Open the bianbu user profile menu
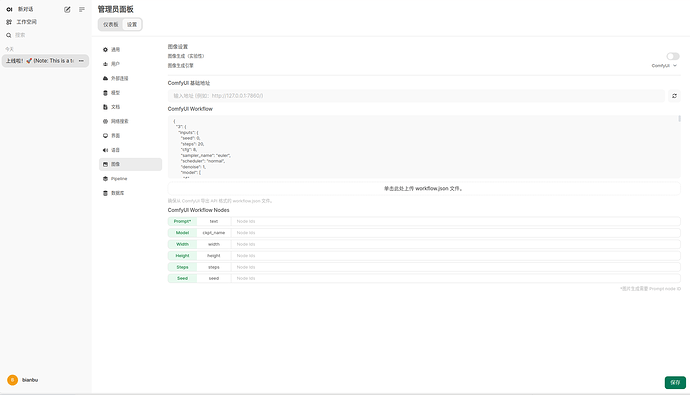 pyautogui.click(x=23, y=380)
